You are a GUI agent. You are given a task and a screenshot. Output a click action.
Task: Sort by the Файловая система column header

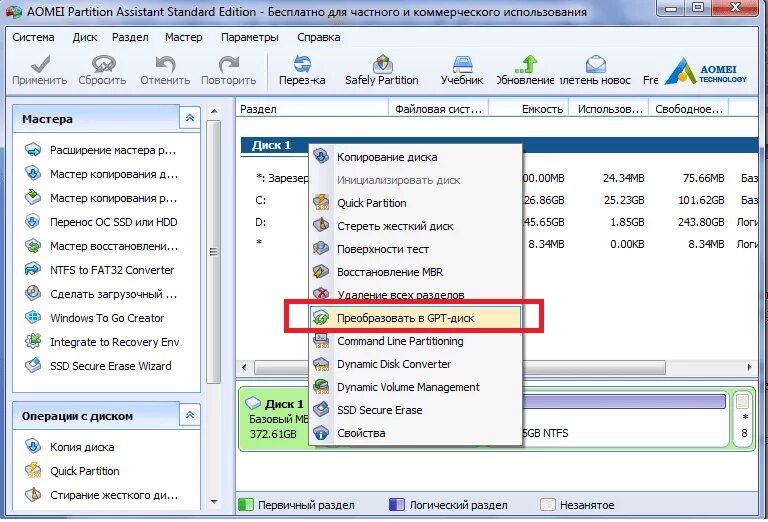pos(439,109)
